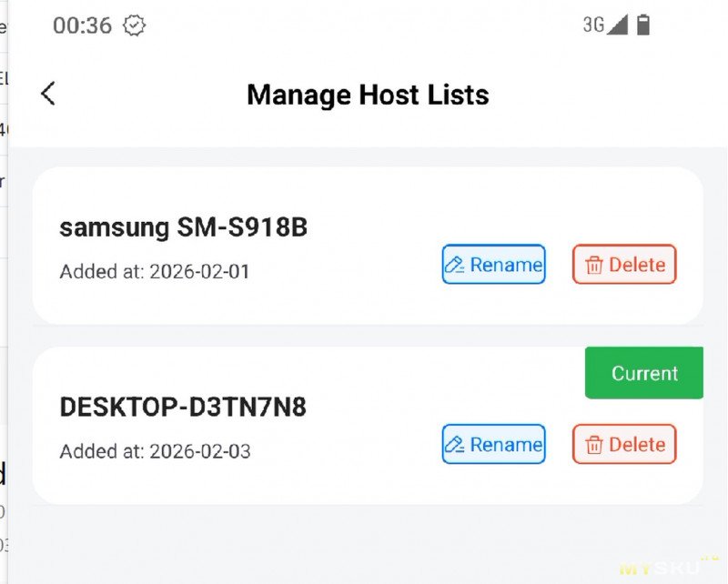The height and width of the screenshot is (584, 728).
Task: Tap the Added at 2026-02-01 date text
Action: (155, 271)
